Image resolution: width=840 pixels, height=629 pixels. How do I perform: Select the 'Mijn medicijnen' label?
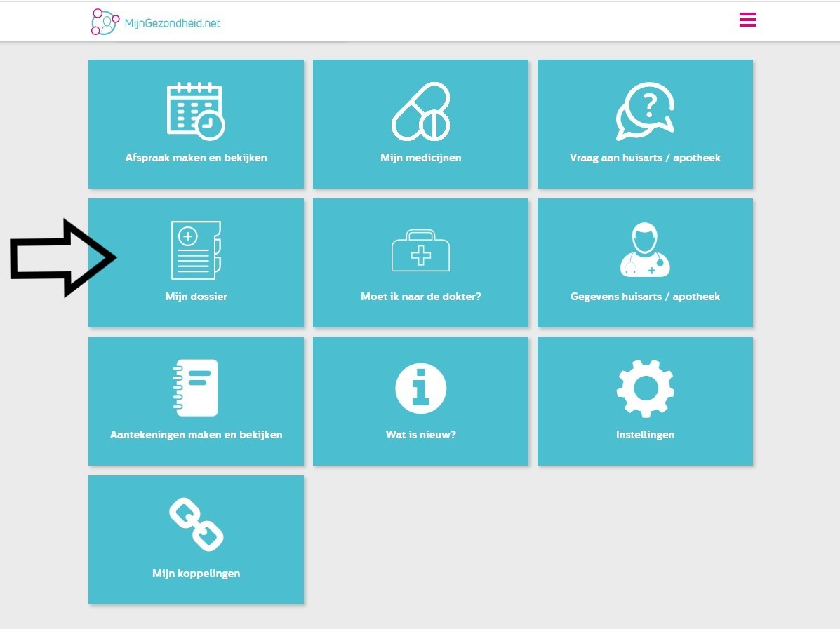pyautogui.click(x=420, y=157)
